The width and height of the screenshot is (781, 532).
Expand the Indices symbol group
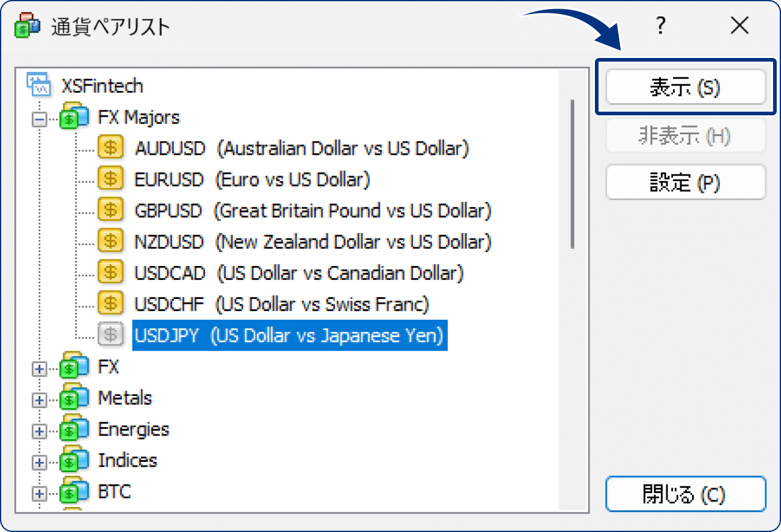40,462
